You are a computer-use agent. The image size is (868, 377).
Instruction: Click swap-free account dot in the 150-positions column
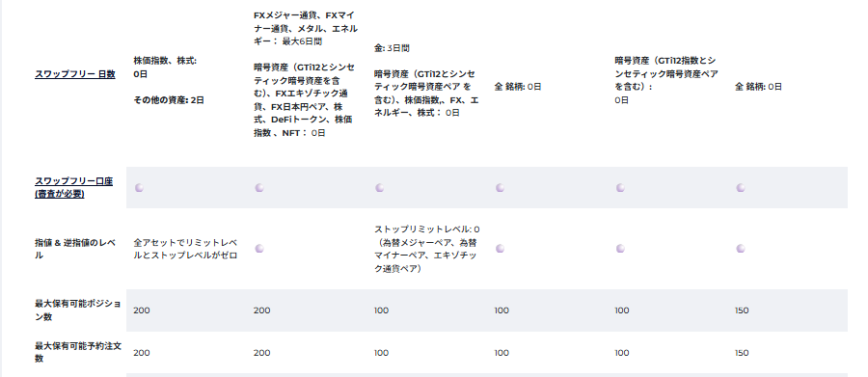click(x=740, y=188)
